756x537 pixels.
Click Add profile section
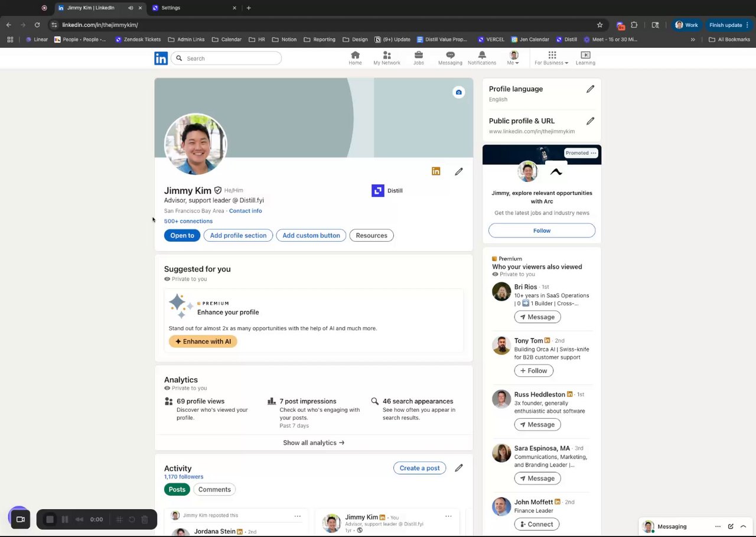238,235
